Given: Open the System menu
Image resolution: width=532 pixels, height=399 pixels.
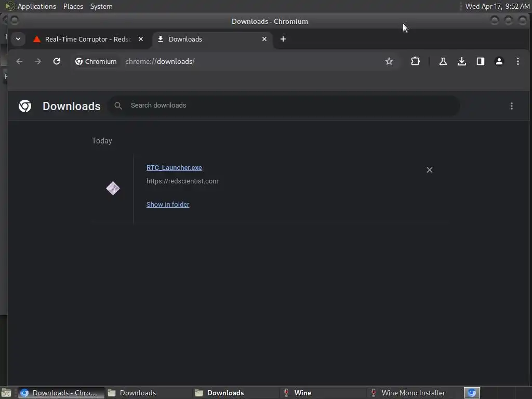Looking at the screenshot, I should [101, 6].
